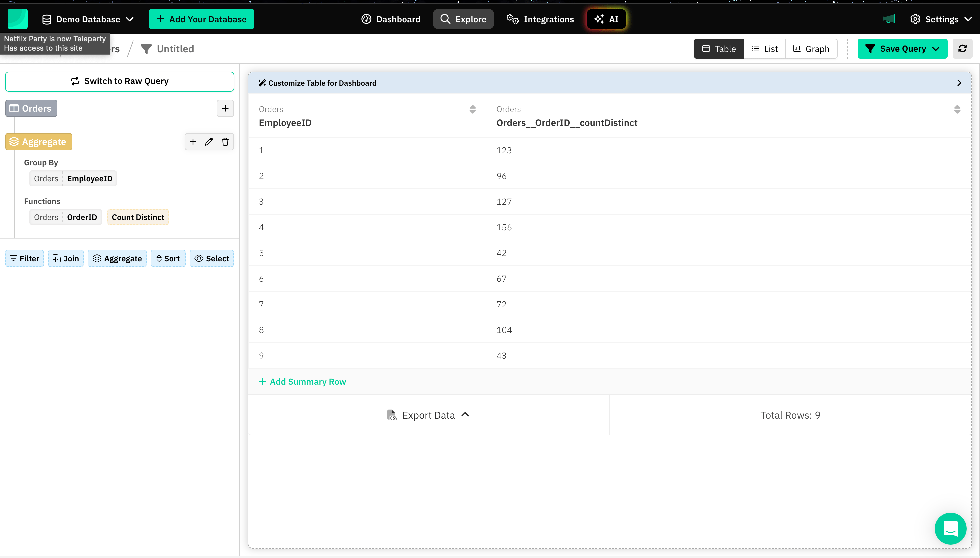Sort by Orders__OrderID__countDistinct column arrows
980x558 pixels.
pyautogui.click(x=957, y=109)
